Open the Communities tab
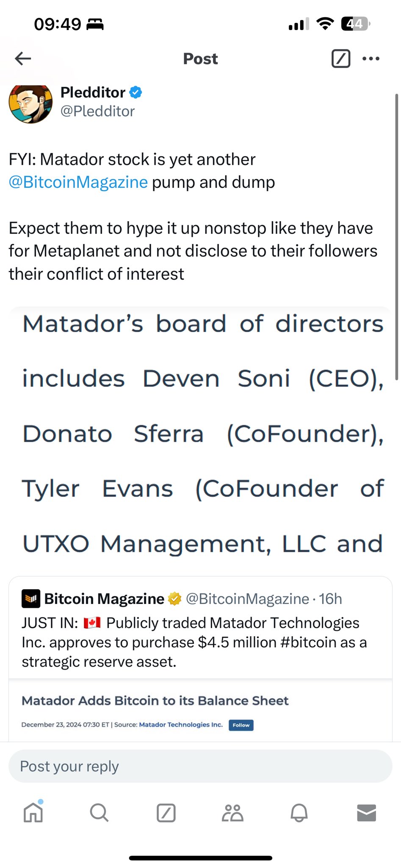 point(232,813)
